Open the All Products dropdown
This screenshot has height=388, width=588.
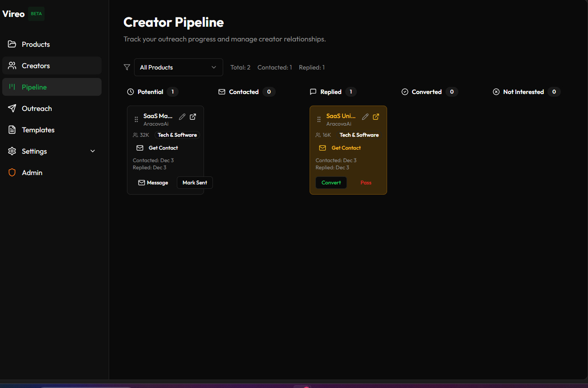point(178,67)
